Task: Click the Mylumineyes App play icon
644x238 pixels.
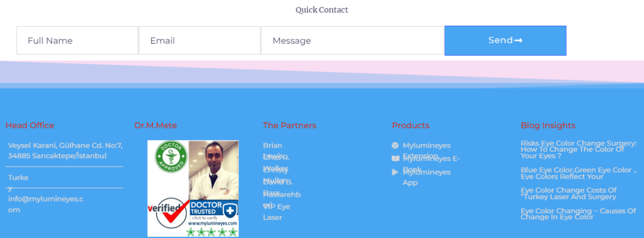Action: point(395,172)
